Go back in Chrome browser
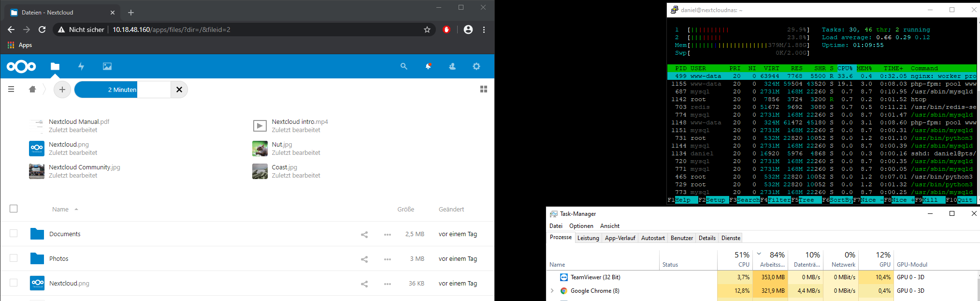Viewport: 980px width, 301px height. point(11,30)
